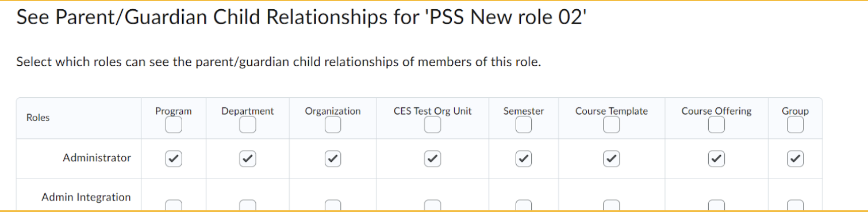
Task: Check the Course Template header checkbox
Action: click(x=612, y=124)
